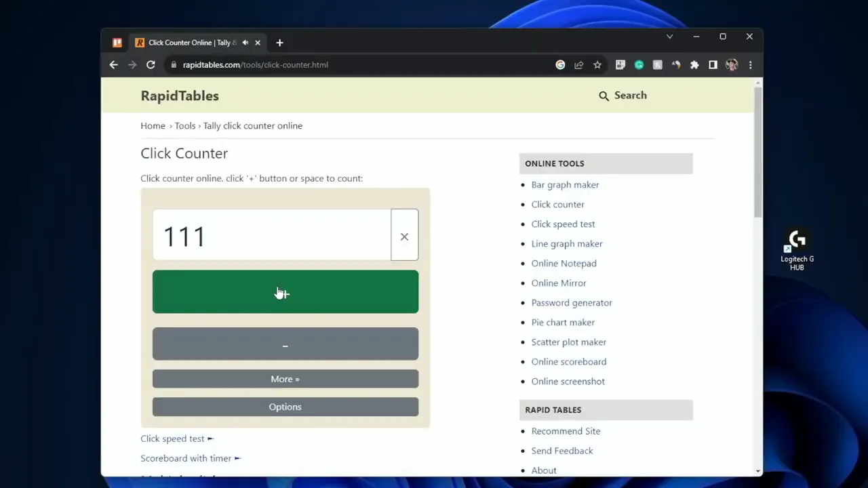Click the browser back arrow
Viewport: 868px width, 488px height.
pos(113,65)
